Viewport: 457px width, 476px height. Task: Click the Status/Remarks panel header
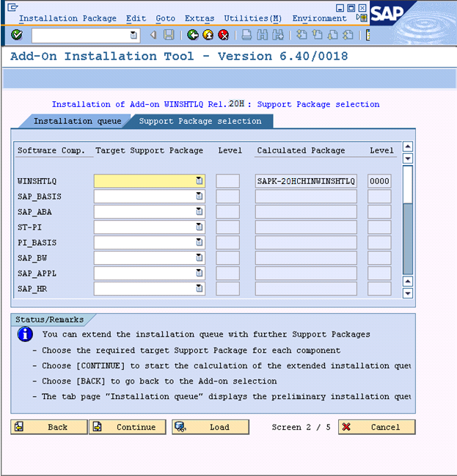click(x=49, y=319)
